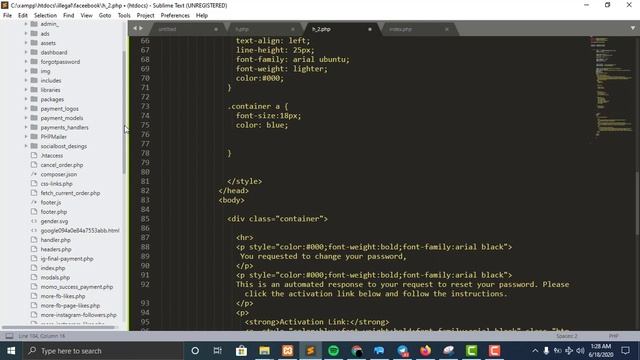Image resolution: width=640 pixels, height=360 pixels.
Task: Click the Spaces: 2 indentation setting
Action: [567, 336]
